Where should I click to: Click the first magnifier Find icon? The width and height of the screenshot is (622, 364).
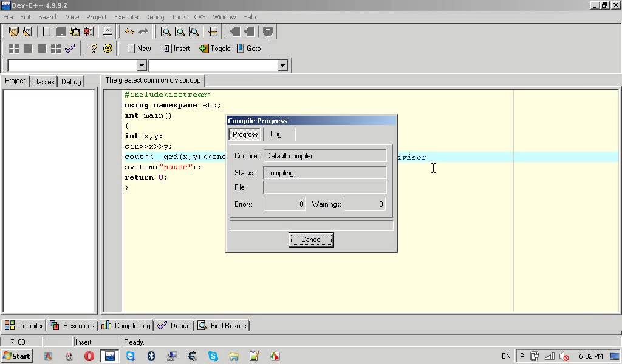coord(165,32)
